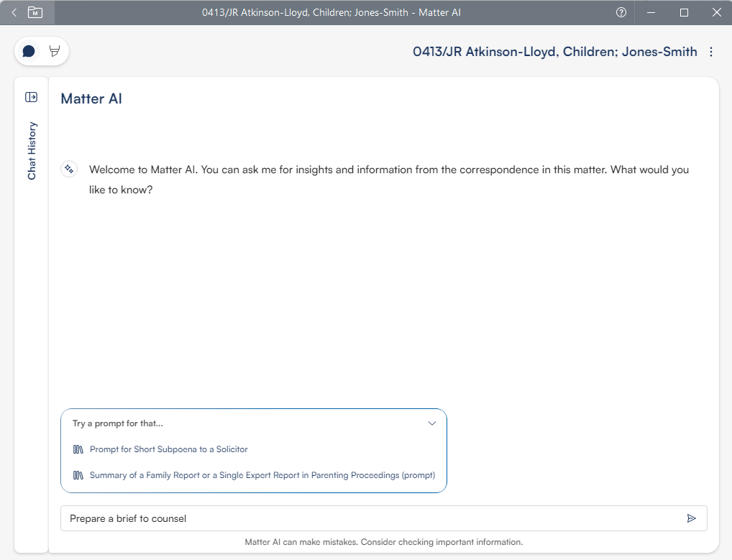Open the vertical Chat History tab

[x=32, y=151]
